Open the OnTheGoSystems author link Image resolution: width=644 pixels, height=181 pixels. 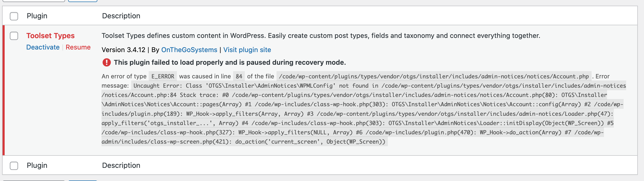tap(189, 50)
